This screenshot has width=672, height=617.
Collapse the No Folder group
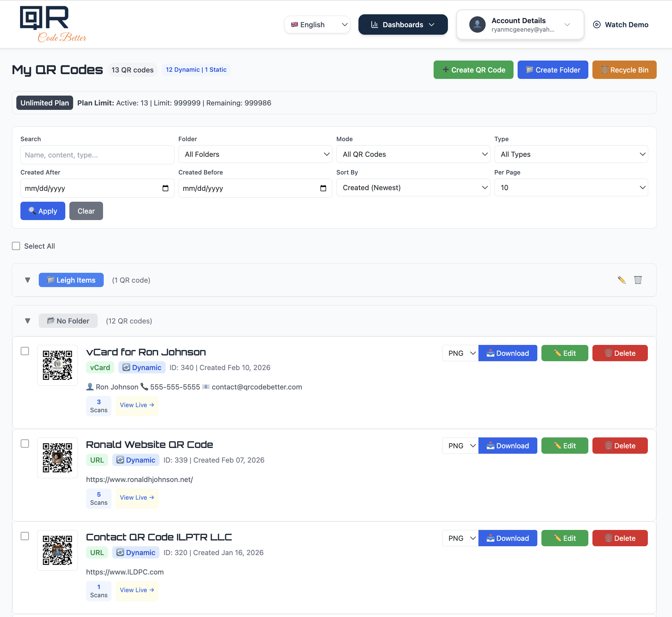[x=28, y=321]
